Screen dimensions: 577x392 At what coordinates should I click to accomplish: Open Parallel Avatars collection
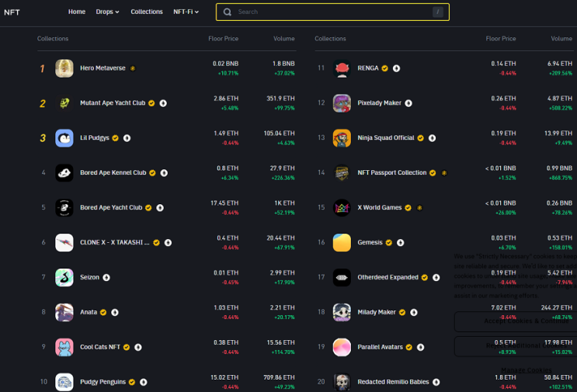tap(380, 347)
